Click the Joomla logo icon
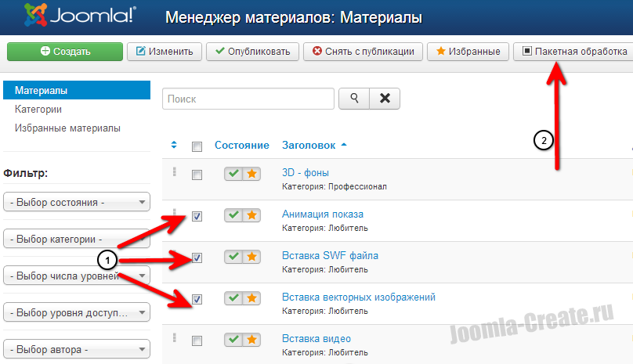633x364 pixels. pos(37,16)
